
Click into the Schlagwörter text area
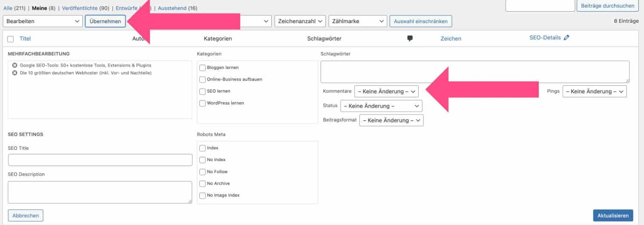click(475, 72)
